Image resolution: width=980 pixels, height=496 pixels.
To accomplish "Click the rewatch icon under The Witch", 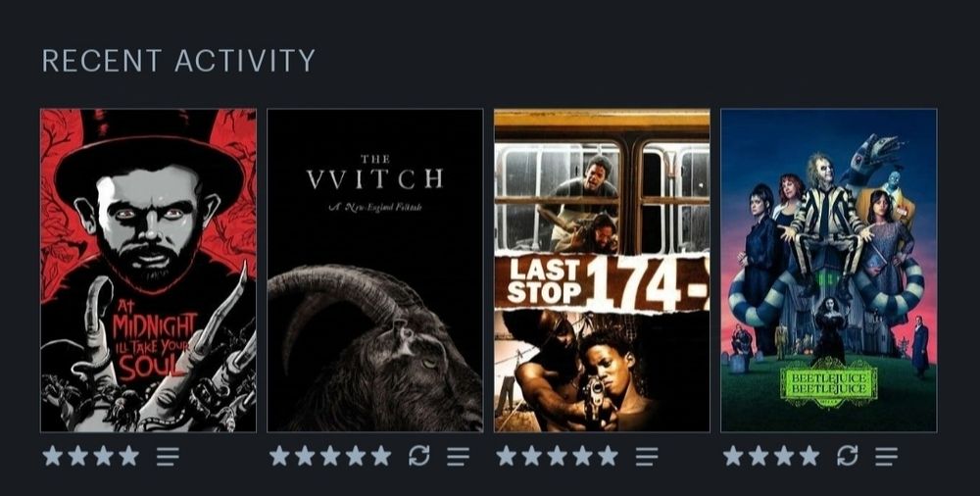I will pos(418,456).
